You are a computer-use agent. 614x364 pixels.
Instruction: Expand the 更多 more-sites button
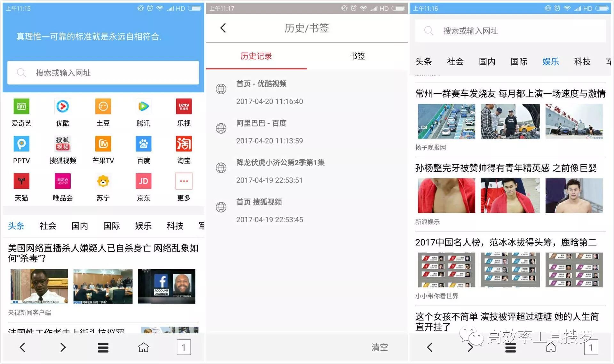point(184,181)
